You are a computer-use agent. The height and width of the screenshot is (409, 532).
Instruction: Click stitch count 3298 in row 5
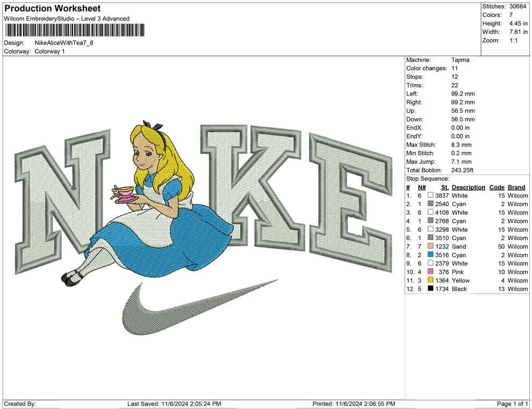[x=442, y=229]
